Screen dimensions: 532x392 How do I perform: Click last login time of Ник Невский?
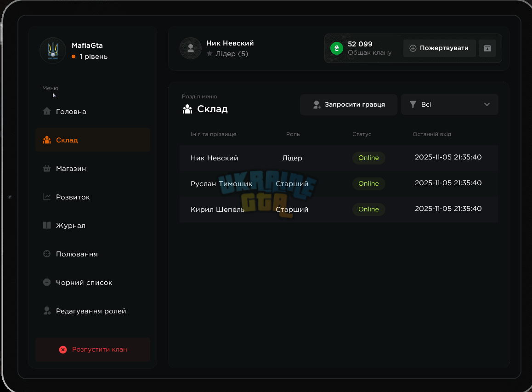(x=448, y=157)
